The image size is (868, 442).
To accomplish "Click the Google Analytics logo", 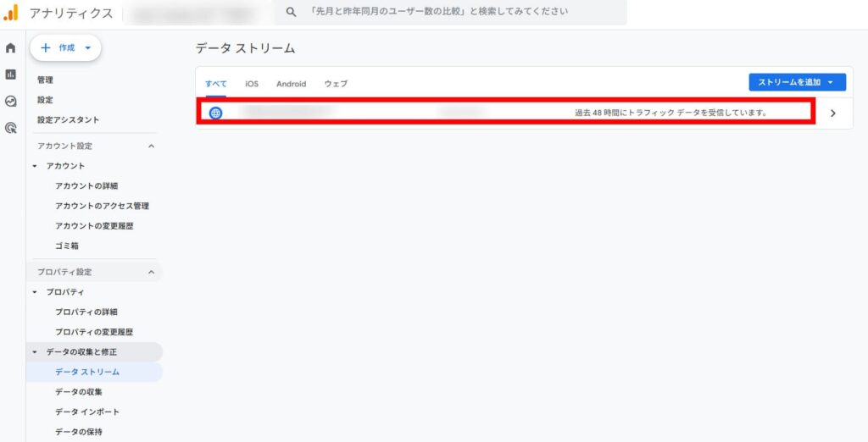I will (11, 13).
